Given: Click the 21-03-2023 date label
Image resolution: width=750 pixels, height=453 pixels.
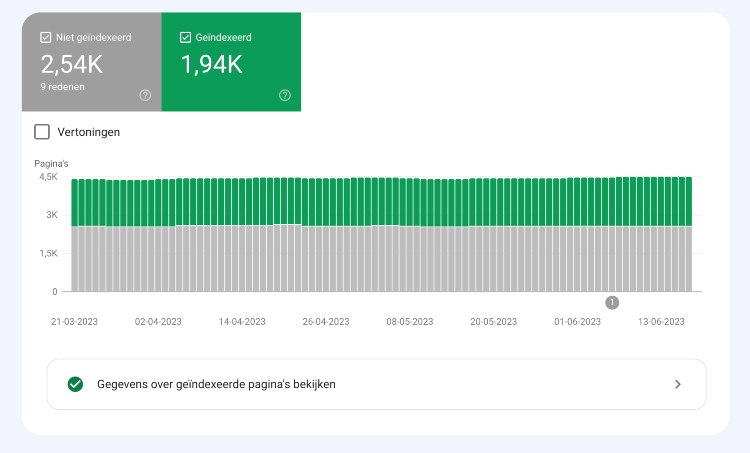Looking at the screenshot, I should [x=75, y=322].
